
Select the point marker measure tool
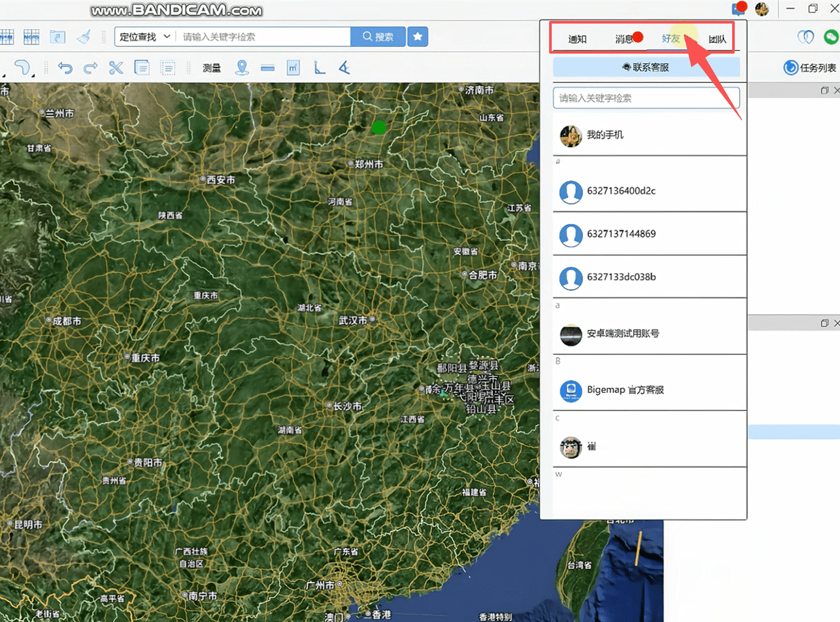point(242,67)
